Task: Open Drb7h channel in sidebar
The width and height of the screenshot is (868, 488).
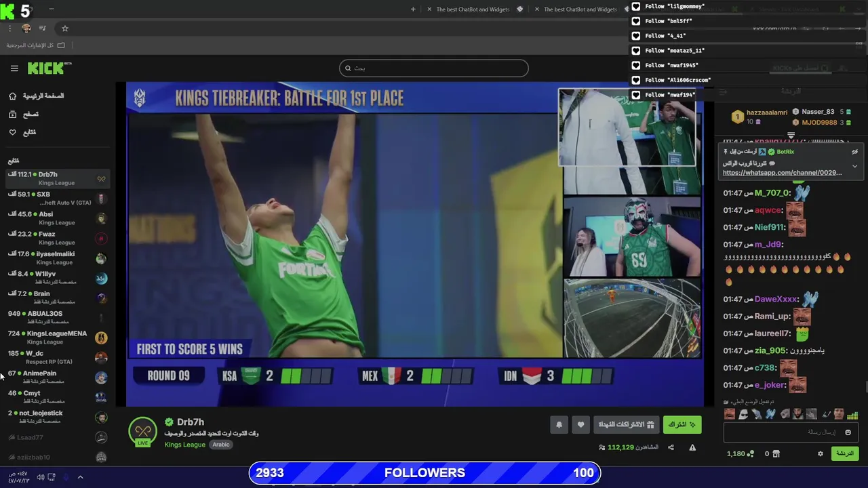Action: pos(57,178)
